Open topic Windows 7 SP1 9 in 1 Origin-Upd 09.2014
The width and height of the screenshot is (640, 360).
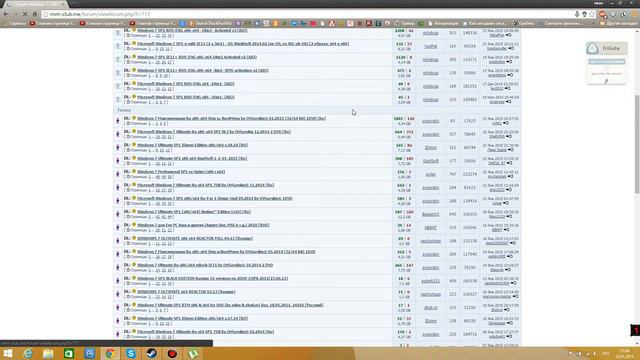tap(215, 198)
